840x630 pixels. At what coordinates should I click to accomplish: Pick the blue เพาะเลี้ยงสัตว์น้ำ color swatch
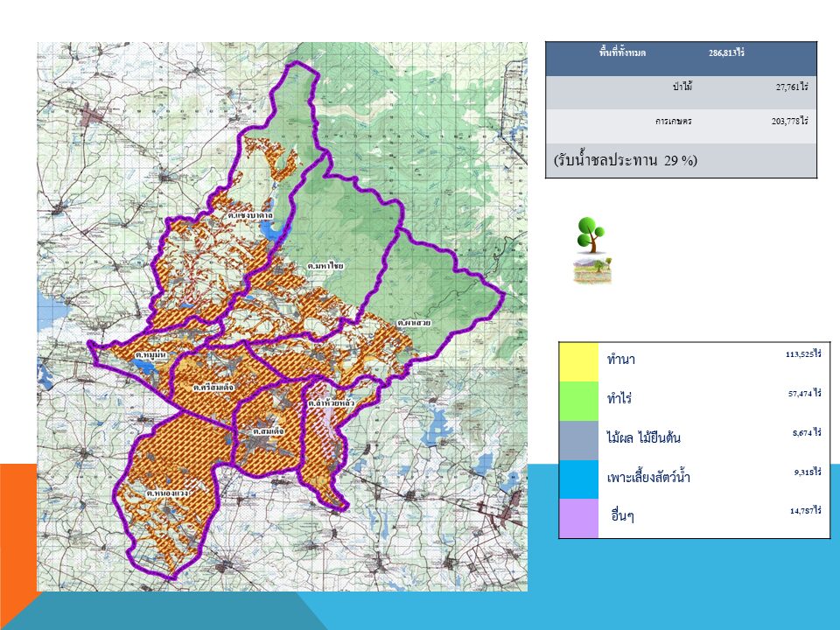coord(578,479)
